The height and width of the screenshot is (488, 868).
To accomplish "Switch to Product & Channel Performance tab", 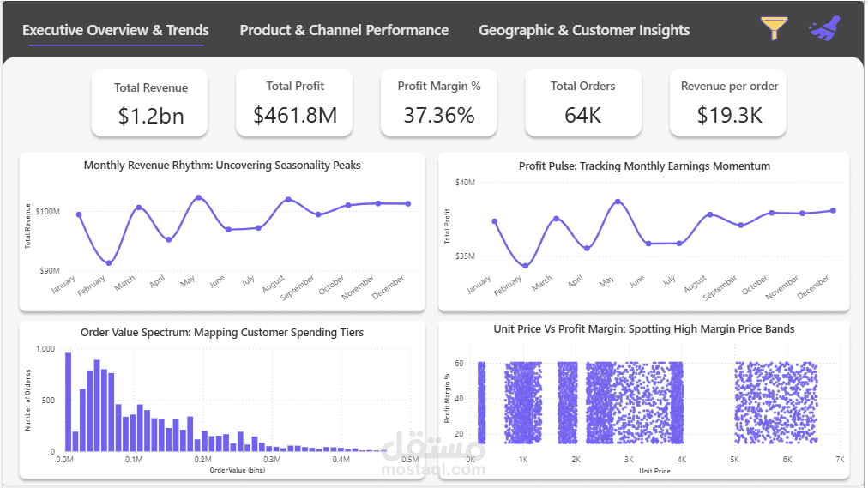I will tap(344, 30).
